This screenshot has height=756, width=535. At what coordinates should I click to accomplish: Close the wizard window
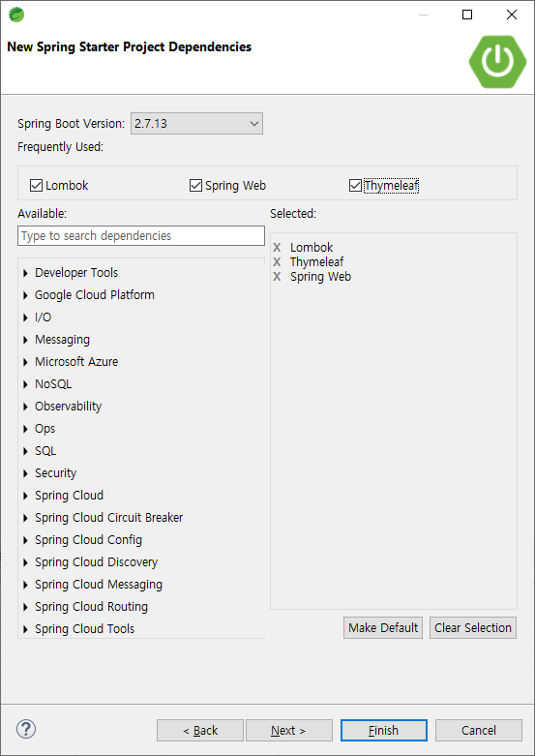(512, 15)
